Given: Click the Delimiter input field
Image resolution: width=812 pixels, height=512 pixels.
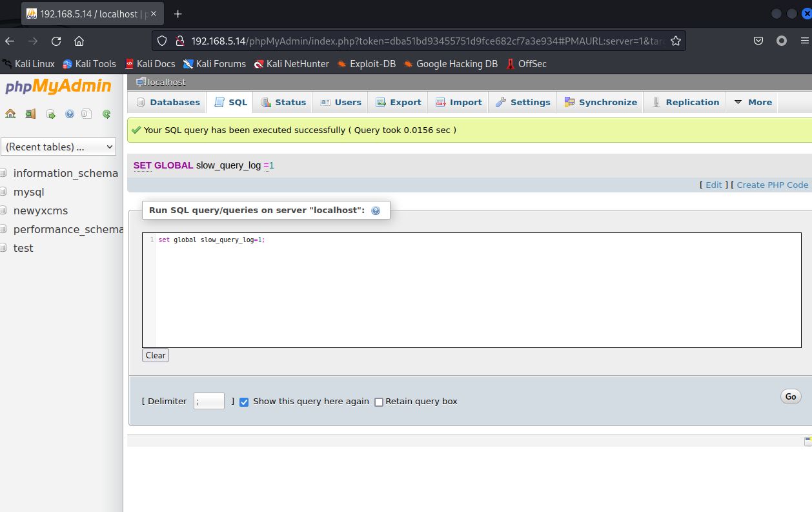Looking at the screenshot, I should tap(209, 401).
